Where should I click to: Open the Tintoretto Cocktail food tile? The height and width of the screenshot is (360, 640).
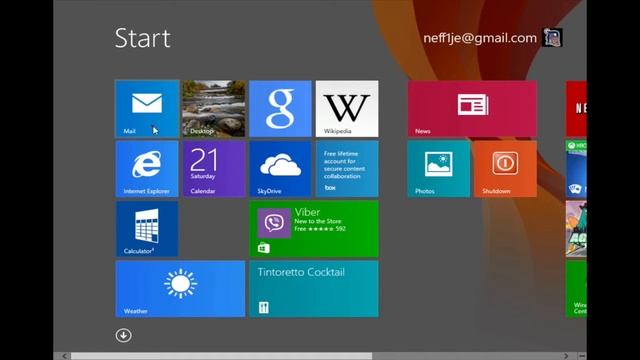pyautogui.click(x=314, y=289)
